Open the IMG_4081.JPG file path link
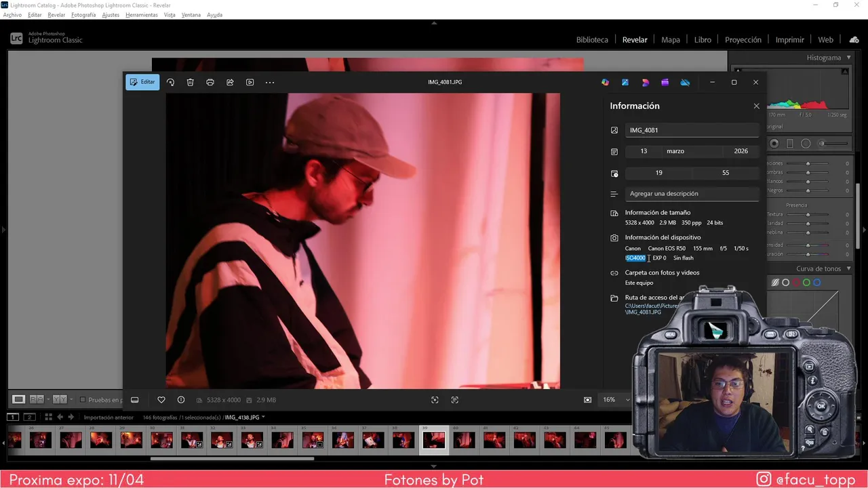 tap(651, 309)
